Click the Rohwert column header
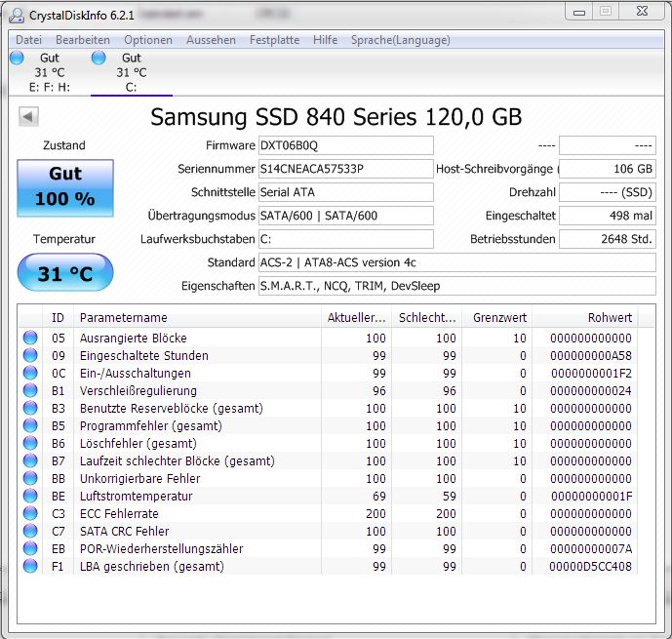The image size is (672, 639). 585,318
